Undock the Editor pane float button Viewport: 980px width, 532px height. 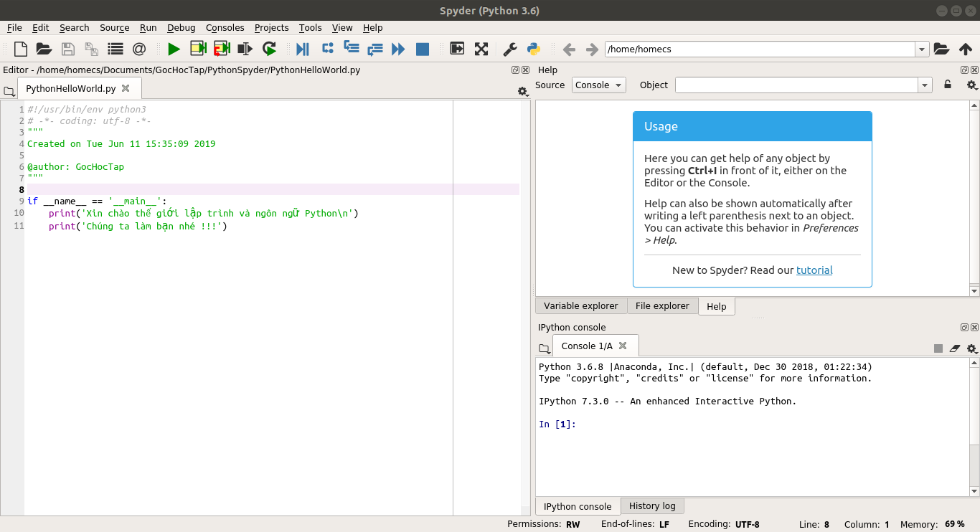point(515,70)
